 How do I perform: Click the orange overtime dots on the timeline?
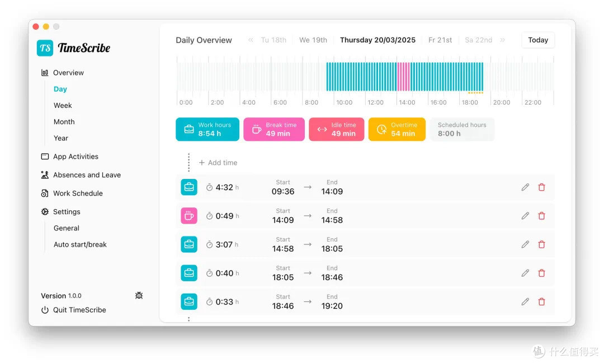tap(475, 93)
